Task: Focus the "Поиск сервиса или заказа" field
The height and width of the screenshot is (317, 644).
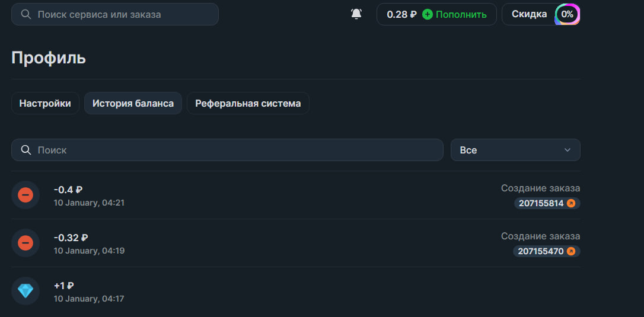Action: coord(125,14)
